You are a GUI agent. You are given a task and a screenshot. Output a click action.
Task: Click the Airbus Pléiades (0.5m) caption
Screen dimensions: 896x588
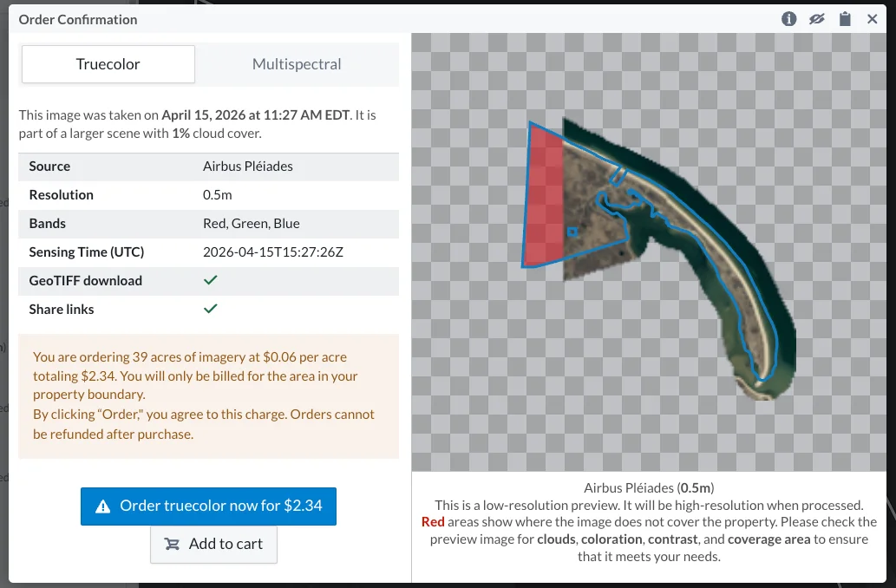[649, 488]
